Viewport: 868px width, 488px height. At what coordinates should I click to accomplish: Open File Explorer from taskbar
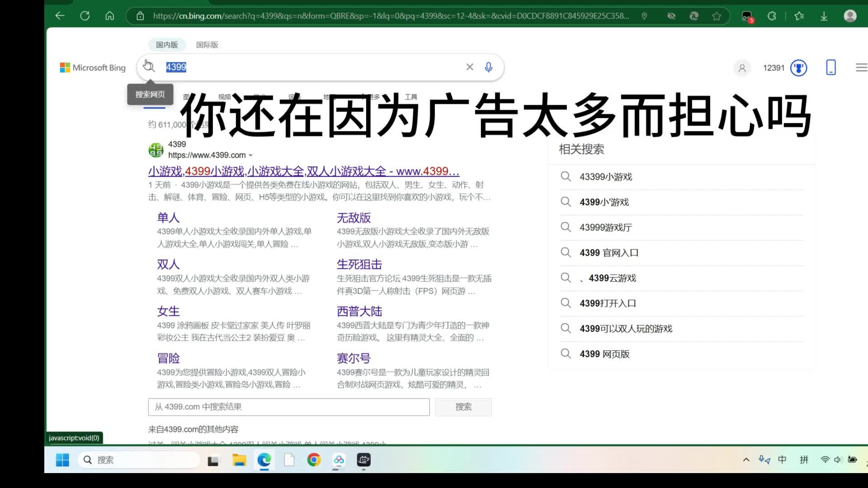tap(239, 460)
